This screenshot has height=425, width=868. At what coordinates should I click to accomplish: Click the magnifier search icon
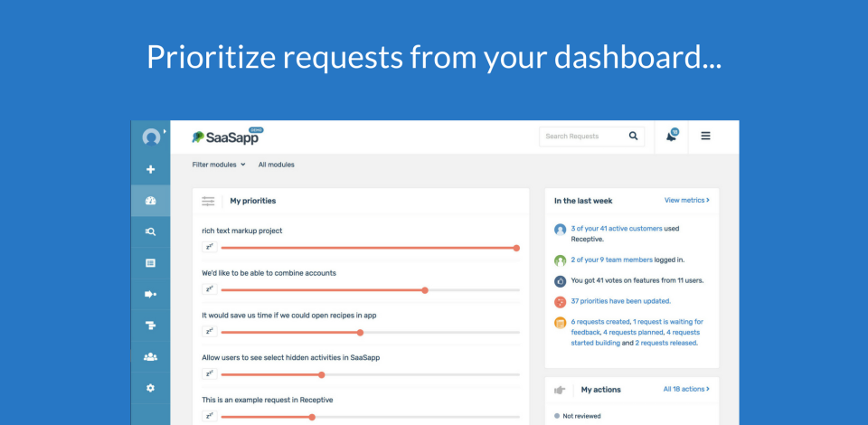(x=633, y=137)
